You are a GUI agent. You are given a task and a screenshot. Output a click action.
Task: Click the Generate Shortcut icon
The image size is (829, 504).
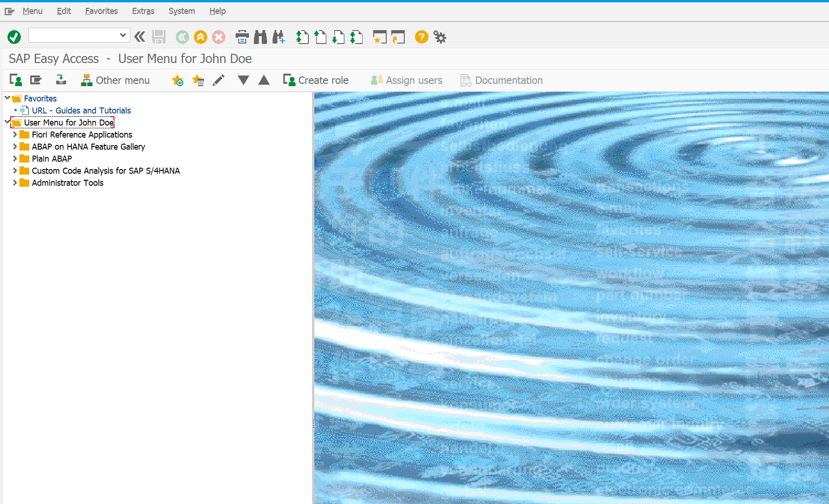398,37
